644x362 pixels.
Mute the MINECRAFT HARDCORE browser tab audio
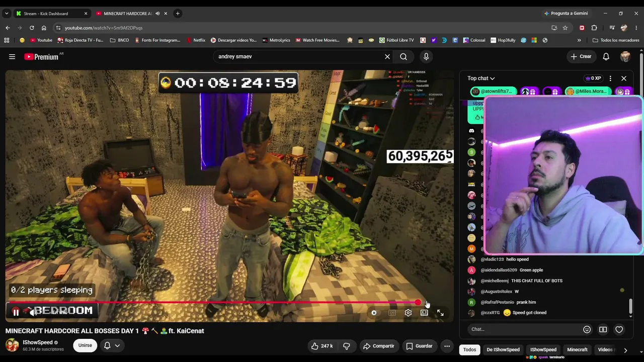(157, 14)
